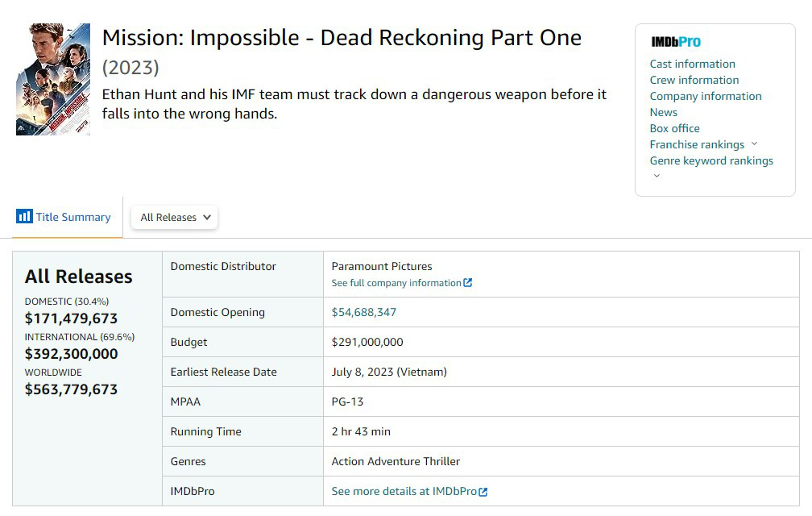Click the Genre keyword rankings text
Viewport: 812px width, 516px height.
[x=711, y=160]
